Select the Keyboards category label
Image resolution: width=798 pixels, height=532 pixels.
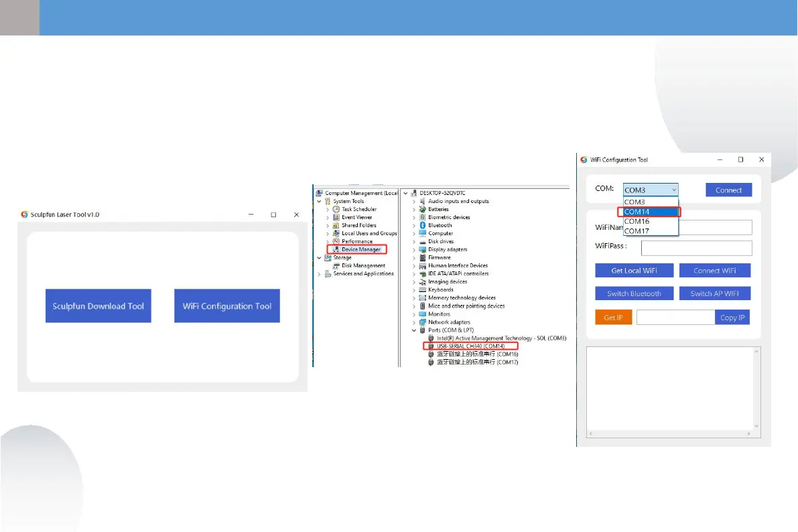(441, 289)
